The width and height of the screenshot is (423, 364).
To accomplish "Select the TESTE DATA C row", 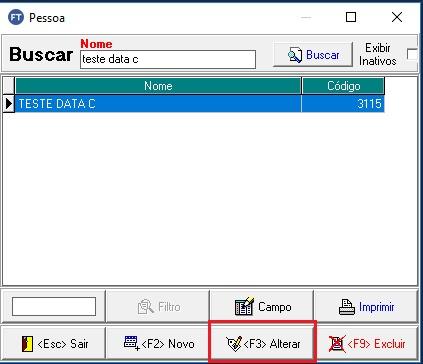I will coord(200,104).
